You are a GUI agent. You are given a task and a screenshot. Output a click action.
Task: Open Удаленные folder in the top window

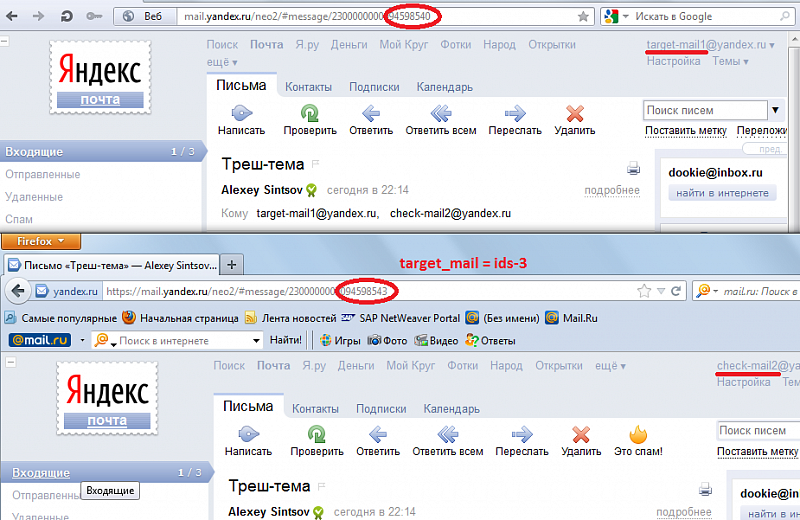(34, 197)
